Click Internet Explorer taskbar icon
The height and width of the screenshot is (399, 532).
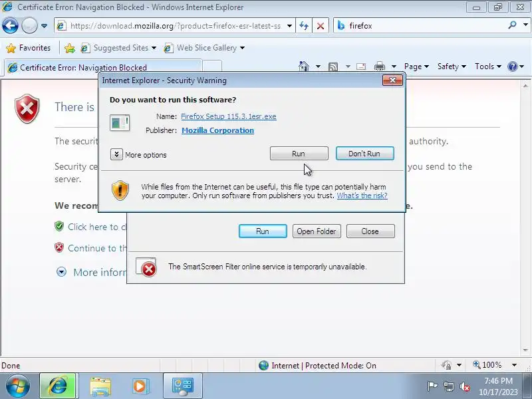point(58,386)
